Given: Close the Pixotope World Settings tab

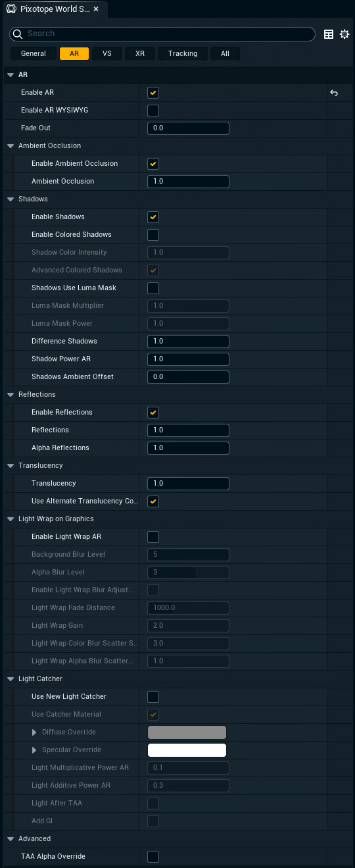Looking at the screenshot, I should pos(96,9).
